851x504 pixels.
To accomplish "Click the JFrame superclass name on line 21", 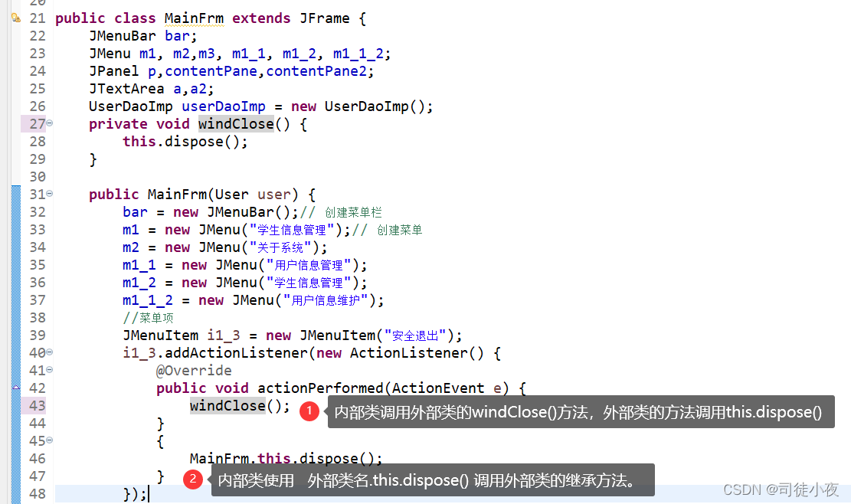I will pos(325,18).
